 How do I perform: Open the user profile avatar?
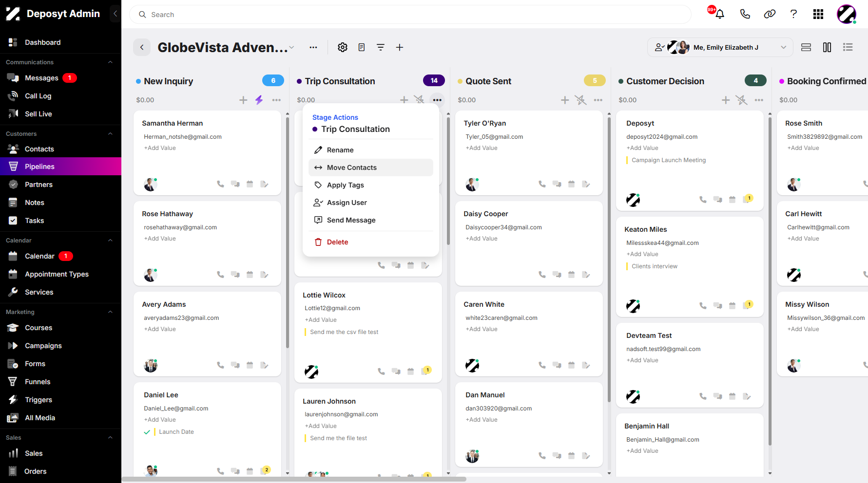tap(847, 14)
